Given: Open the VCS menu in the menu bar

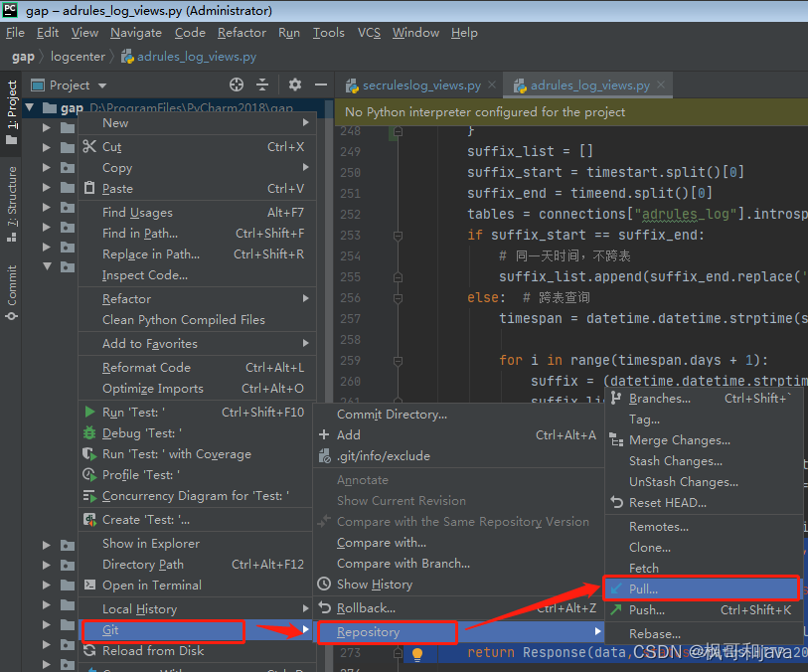Looking at the screenshot, I should click(368, 32).
